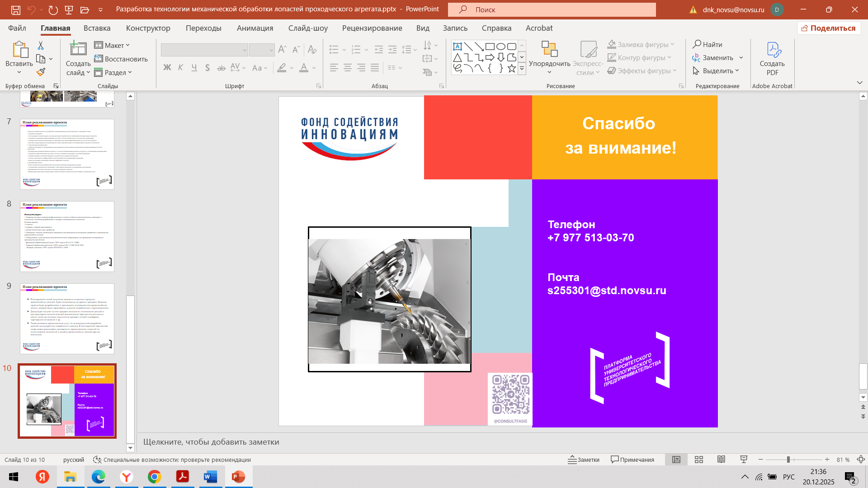Click Fit slide to window icon
Image resolution: width=868 pixels, height=488 pixels.
pyautogui.click(x=861, y=460)
